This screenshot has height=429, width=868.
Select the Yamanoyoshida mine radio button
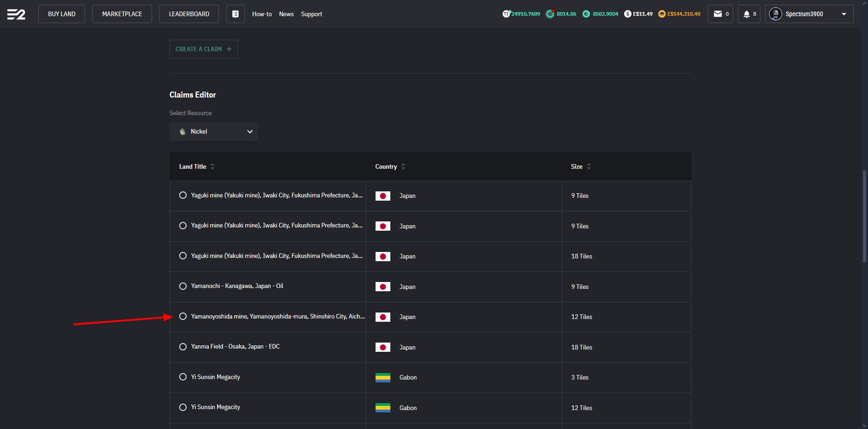pyautogui.click(x=183, y=316)
